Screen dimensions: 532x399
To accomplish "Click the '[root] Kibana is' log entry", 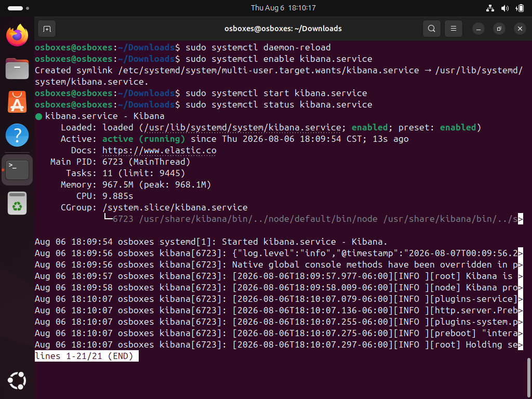I will click(x=279, y=276).
